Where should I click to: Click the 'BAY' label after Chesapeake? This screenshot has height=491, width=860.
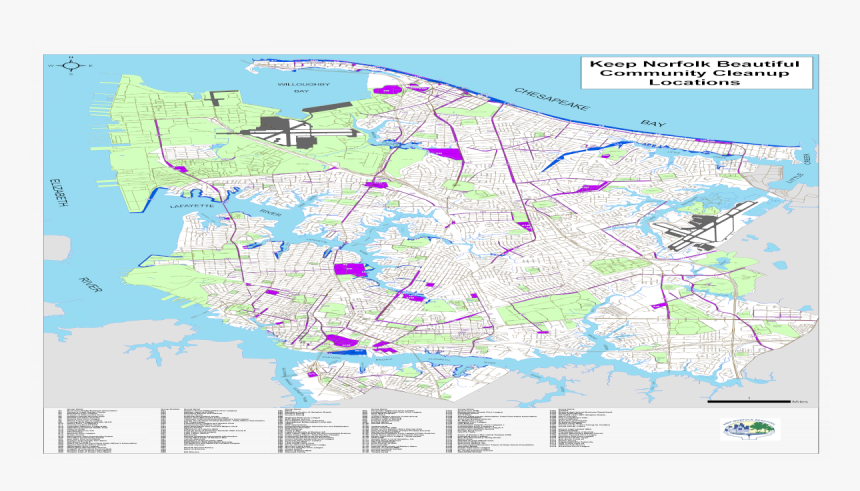point(653,124)
